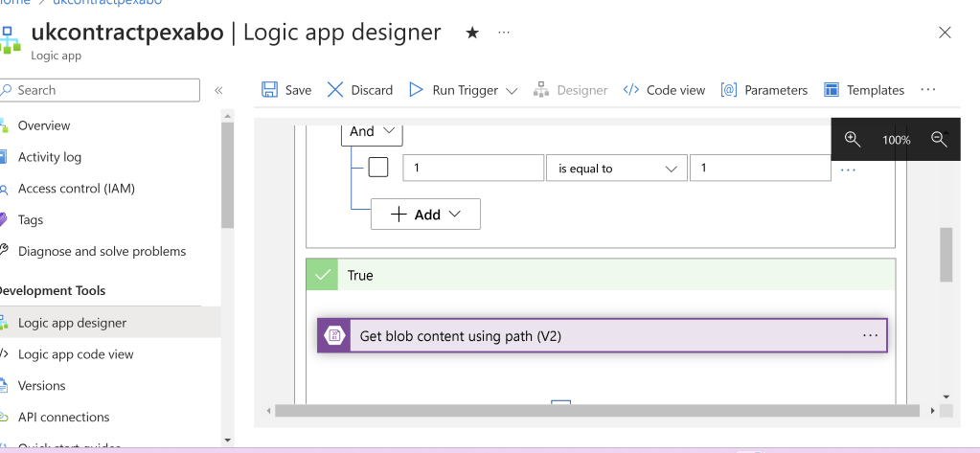
Task: Click the designer canvas horizontal scrollbar thumb
Action: pyautogui.click(x=597, y=411)
